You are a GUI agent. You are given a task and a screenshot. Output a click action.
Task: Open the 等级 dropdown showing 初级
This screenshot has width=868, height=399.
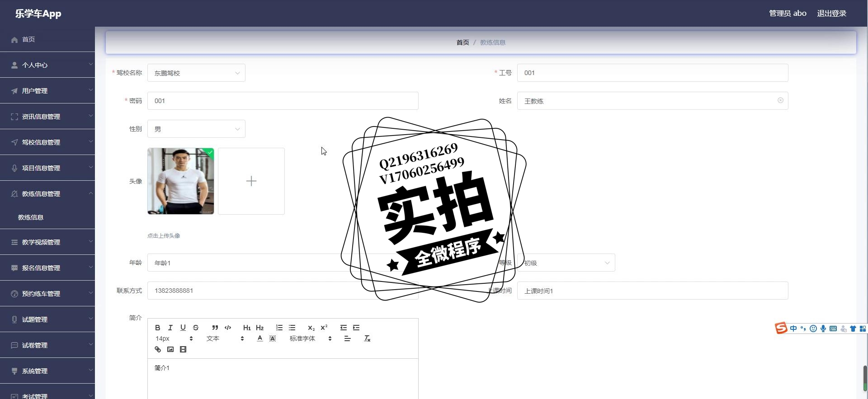point(566,263)
